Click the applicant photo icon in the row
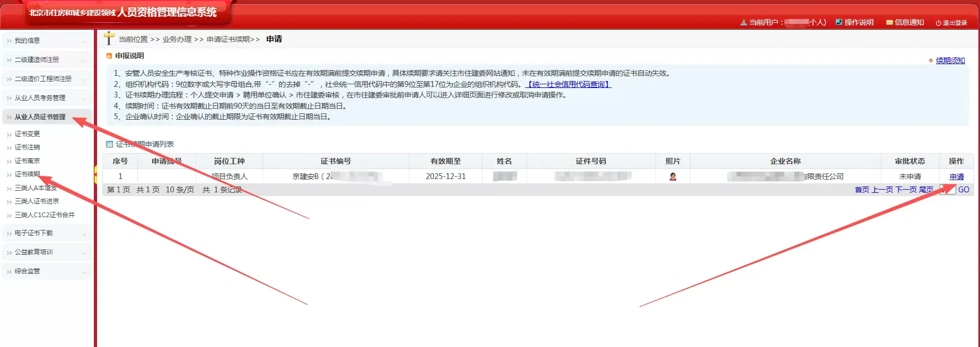This screenshot has height=347, width=980. coord(673,176)
